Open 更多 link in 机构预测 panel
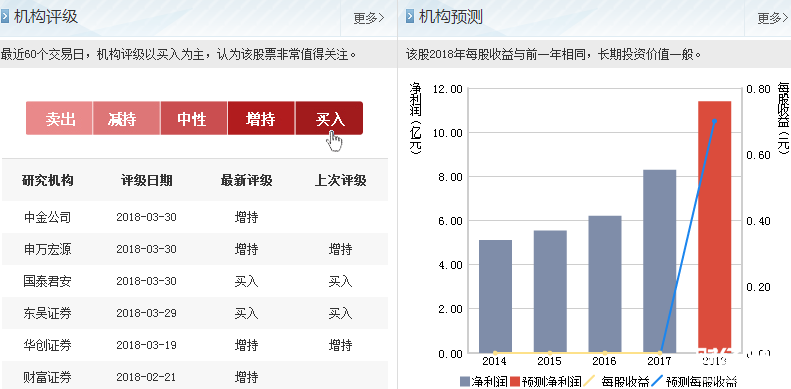The image size is (791, 389). point(773,19)
